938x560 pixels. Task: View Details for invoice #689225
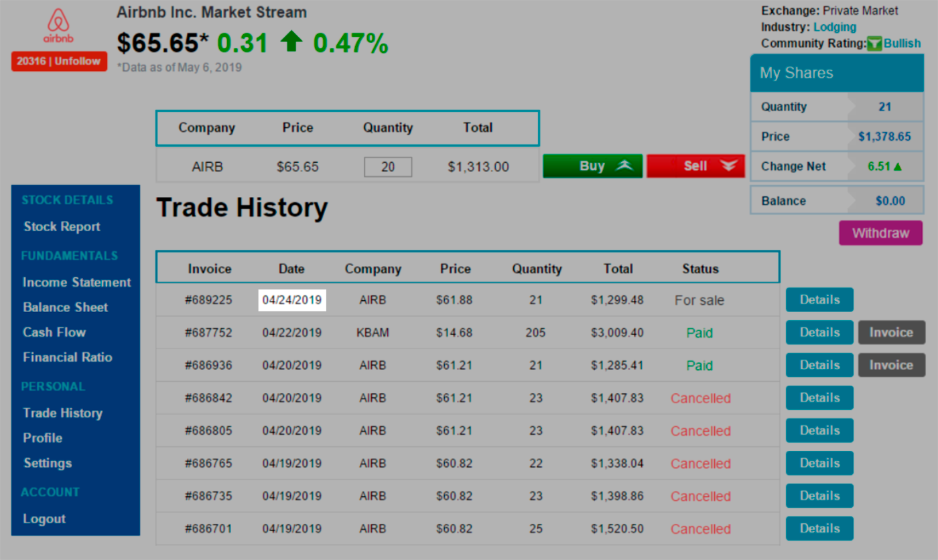pyautogui.click(x=819, y=299)
